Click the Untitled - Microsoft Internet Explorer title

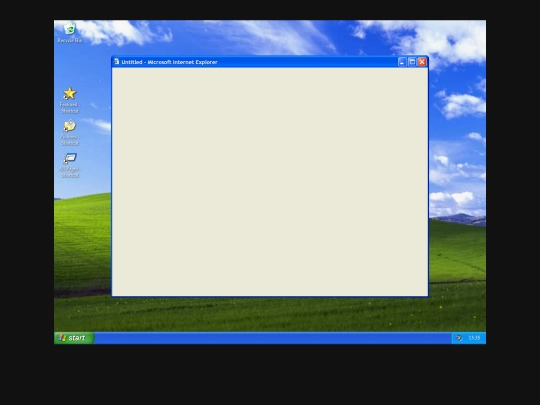(x=169, y=62)
